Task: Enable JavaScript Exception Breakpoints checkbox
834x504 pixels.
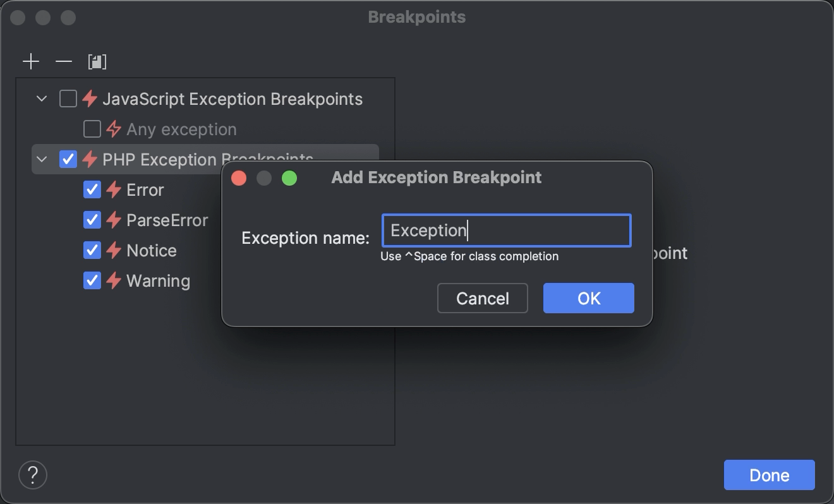Action: [x=68, y=99]
